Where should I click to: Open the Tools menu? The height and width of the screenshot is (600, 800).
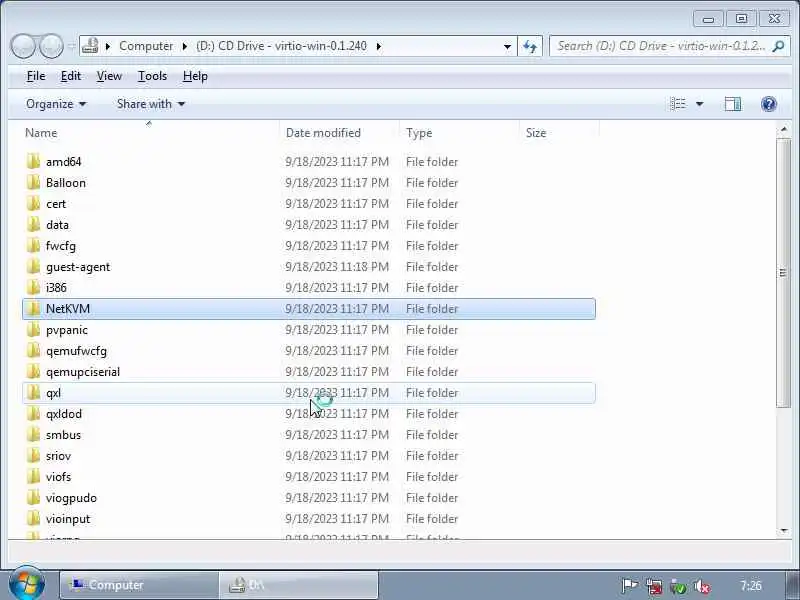click(152, 76)
